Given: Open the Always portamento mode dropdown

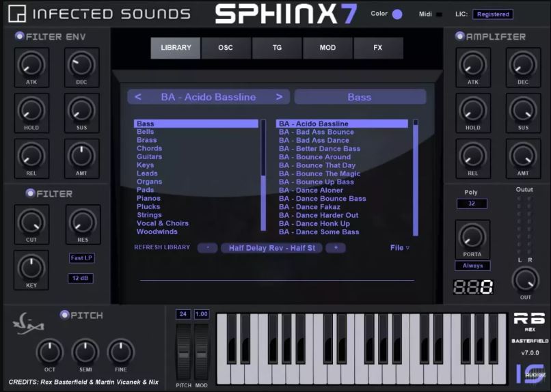Looking at the screenshot, I should coord(472,266).
